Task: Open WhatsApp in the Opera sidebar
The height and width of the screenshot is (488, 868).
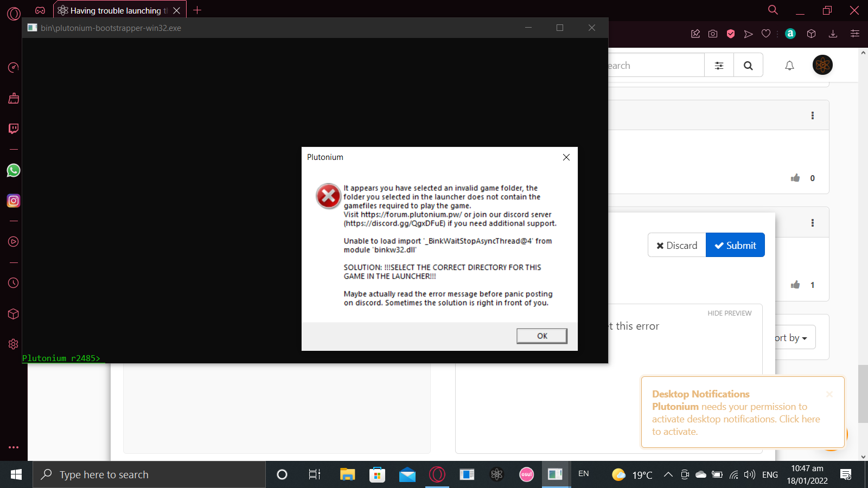Action: tap(14, 170)
